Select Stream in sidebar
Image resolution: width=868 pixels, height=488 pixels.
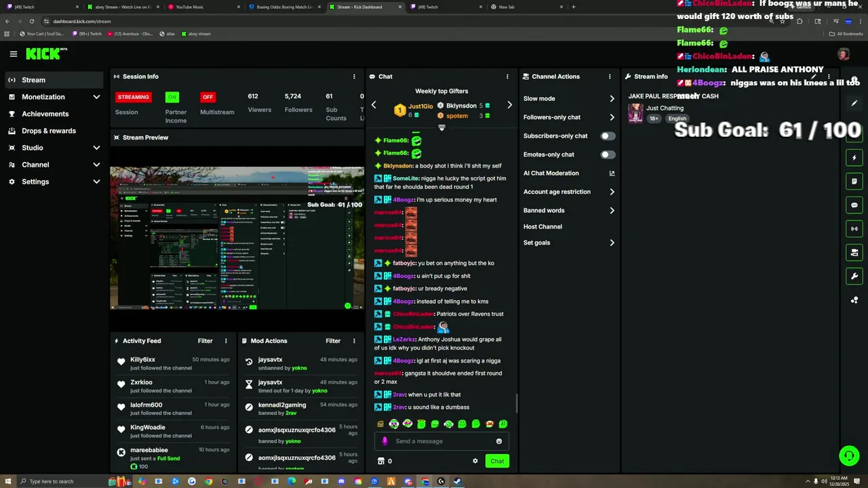coord(54,80)
